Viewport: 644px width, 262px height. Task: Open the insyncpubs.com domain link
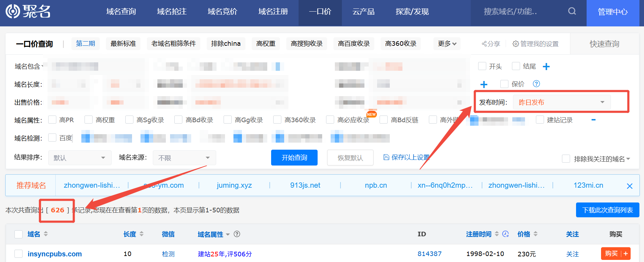[x=55, y=254]
